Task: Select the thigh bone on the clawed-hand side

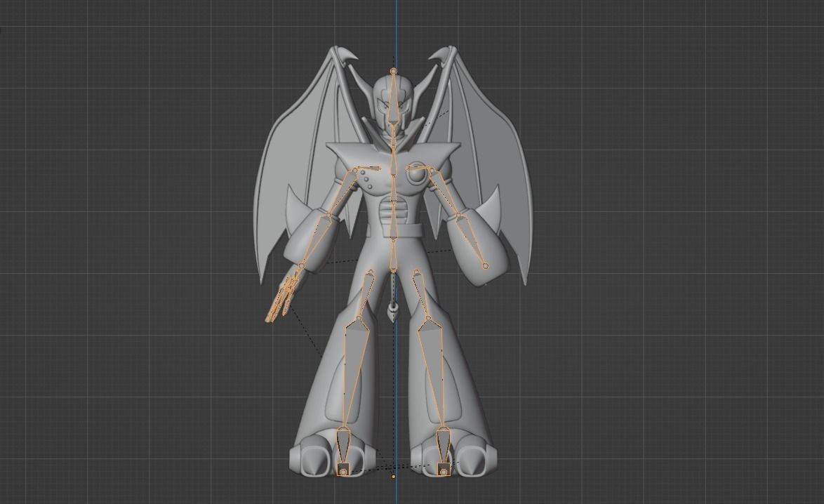Action: pyautogui.click(x=365, y=295)
